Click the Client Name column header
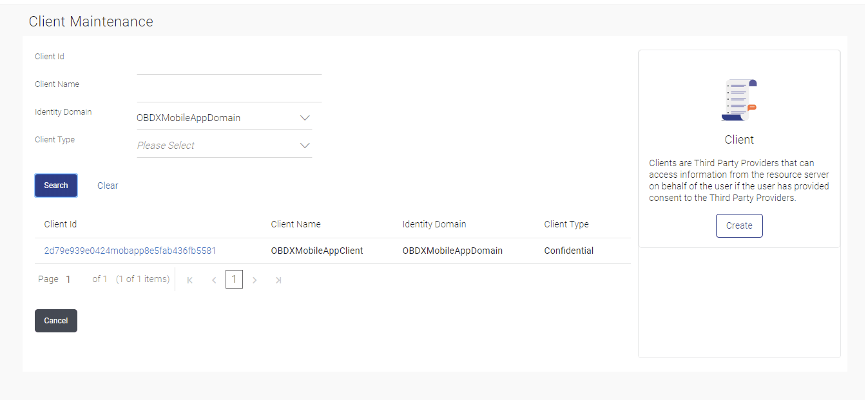 [296, 224]
